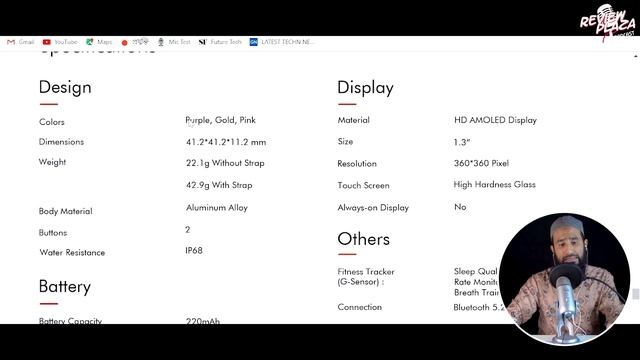The height and width of the screenshot is (360, 640).
Task: Select the Always-on Display label
Action: tap(373, 207)
